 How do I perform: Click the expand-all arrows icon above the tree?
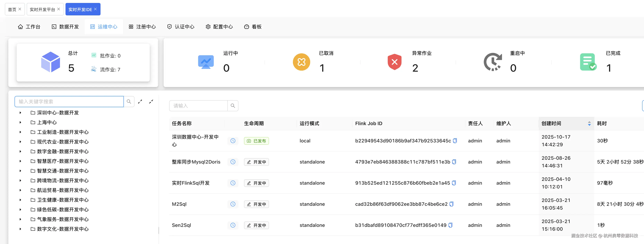tap(140, 101)
